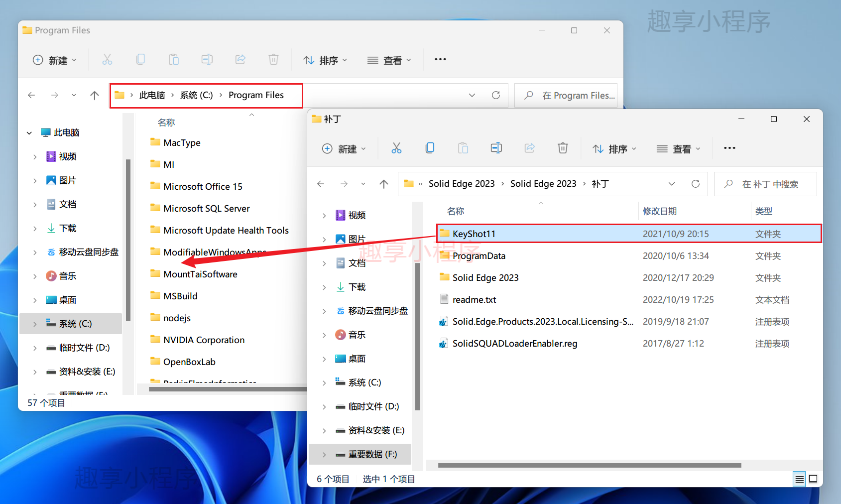Switch to details view in the 补丁 status bar

pyautogui.click(x=799, y=479)
